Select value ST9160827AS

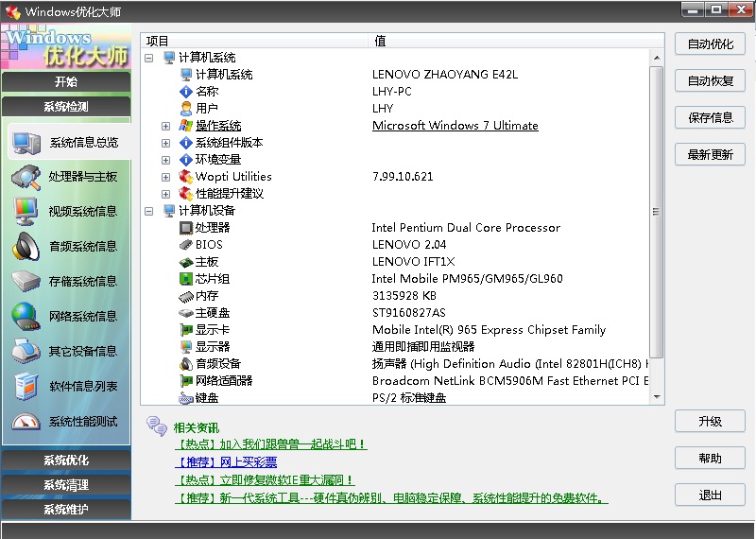coord(409,313)
